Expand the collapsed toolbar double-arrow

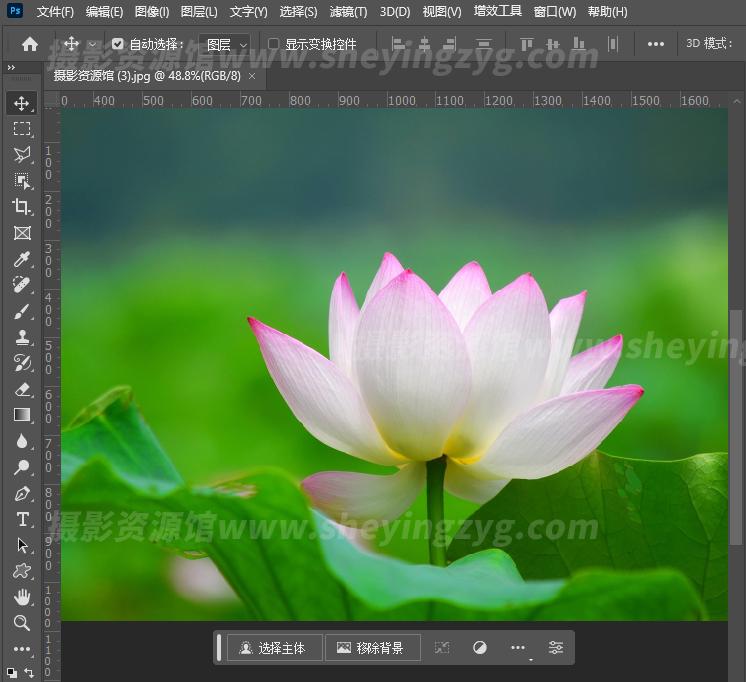pos(11,68)
